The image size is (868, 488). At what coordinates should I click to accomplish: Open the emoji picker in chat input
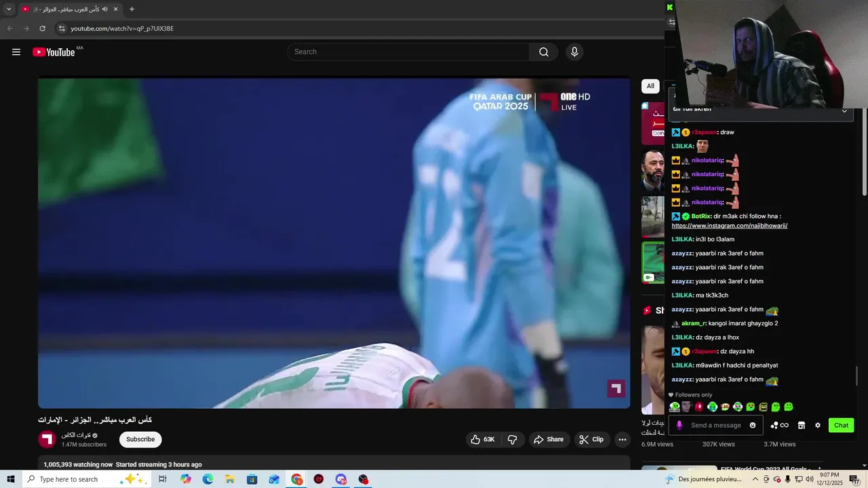click(753, 426)
